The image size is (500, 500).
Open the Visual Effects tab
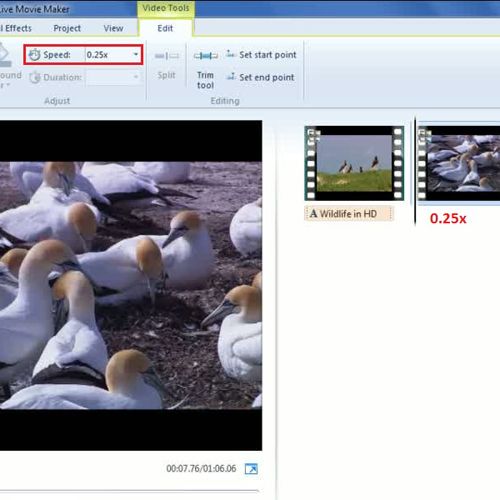tap(16, 28)
